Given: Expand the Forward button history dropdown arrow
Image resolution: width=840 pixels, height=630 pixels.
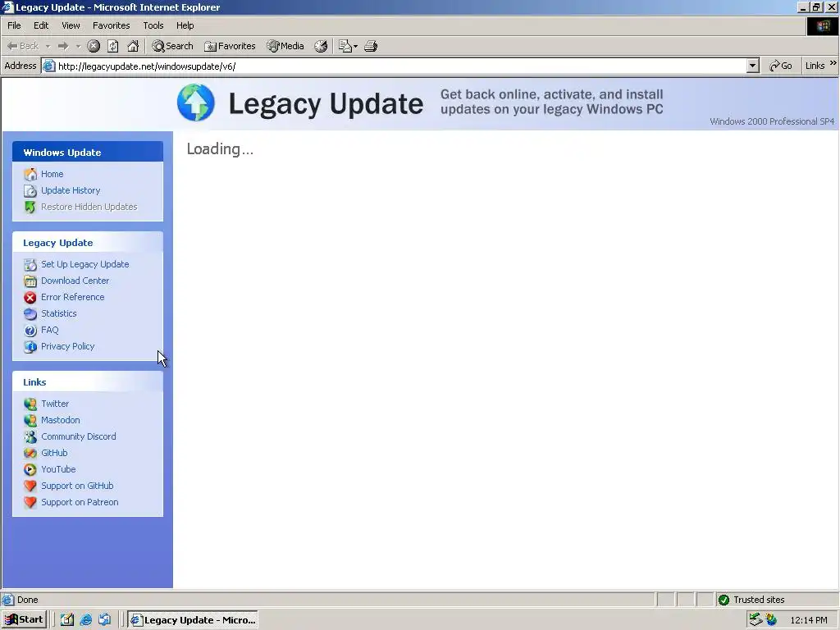Looking at the screenshot, I should coord(78,47).
